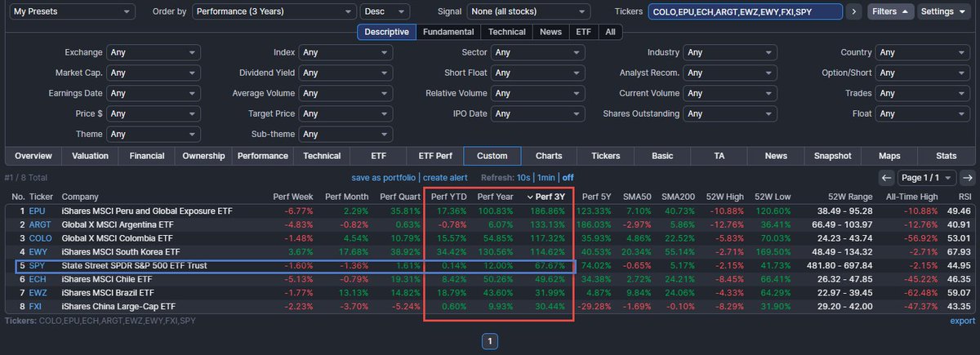Open COLO ticker link
980x355 pixels.
pyautogui.click(x=40, y=238)
